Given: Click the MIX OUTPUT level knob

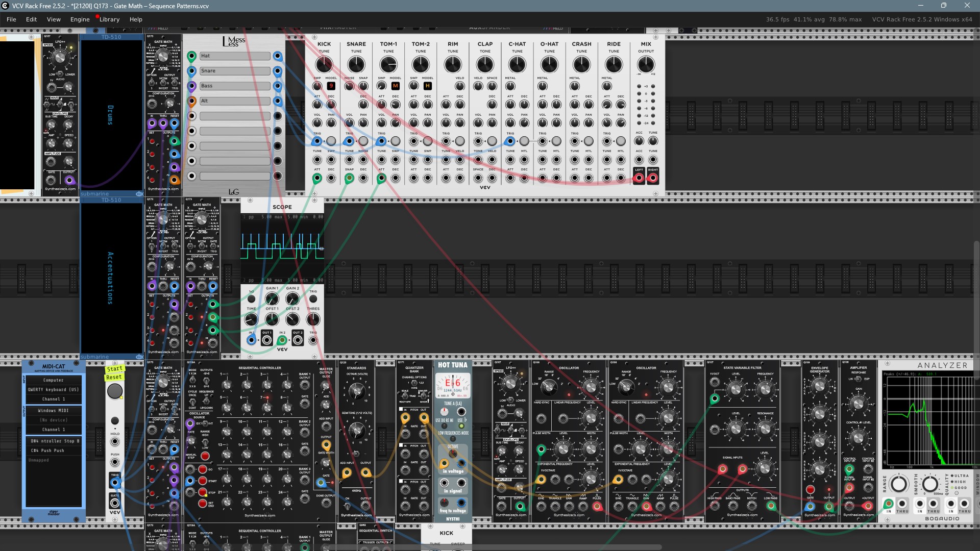Looking at the screenshot, I should pyautogui.click(x=646, y=64).
